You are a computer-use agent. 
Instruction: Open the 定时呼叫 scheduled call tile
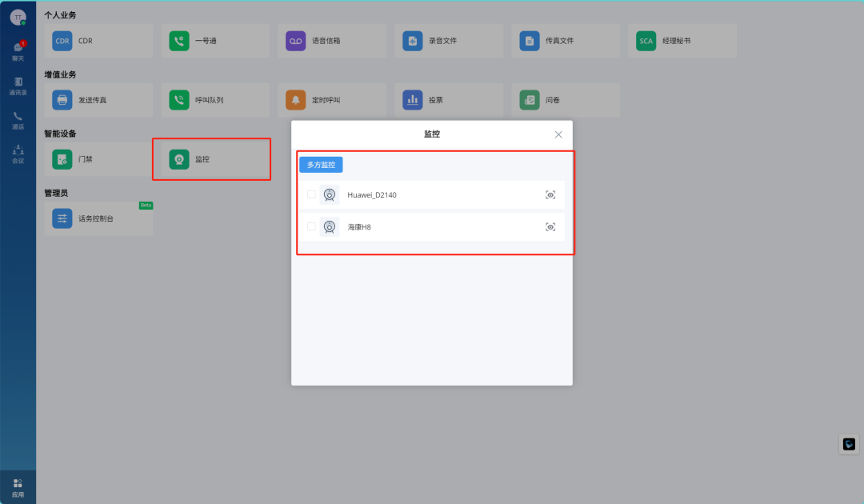pos(332,100)
